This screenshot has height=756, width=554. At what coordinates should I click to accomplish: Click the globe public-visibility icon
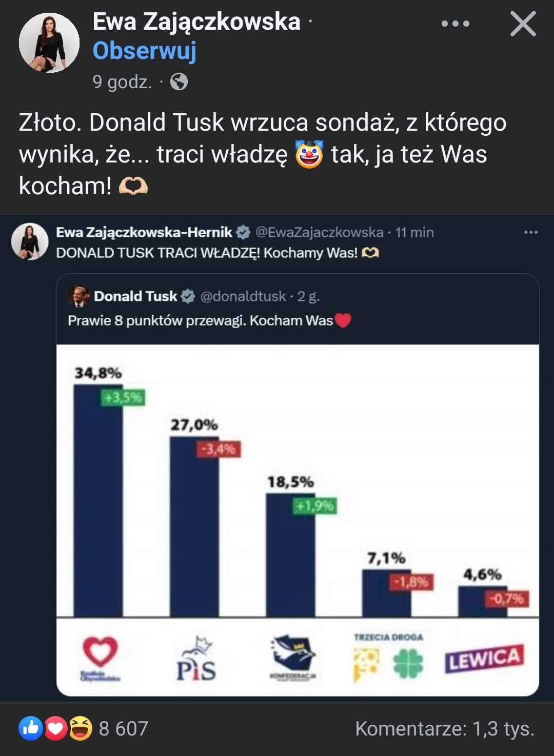click(179, 82)
